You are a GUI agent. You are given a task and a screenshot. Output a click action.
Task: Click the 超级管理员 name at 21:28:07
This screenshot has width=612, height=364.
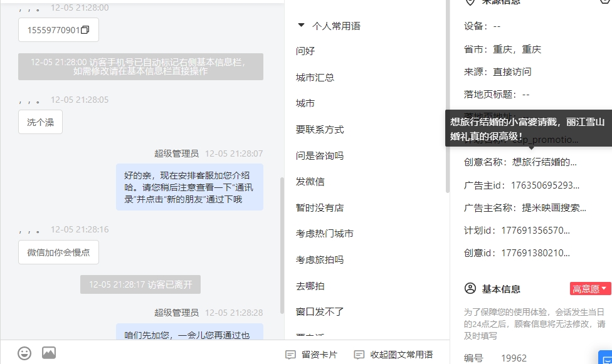point(176,153)
